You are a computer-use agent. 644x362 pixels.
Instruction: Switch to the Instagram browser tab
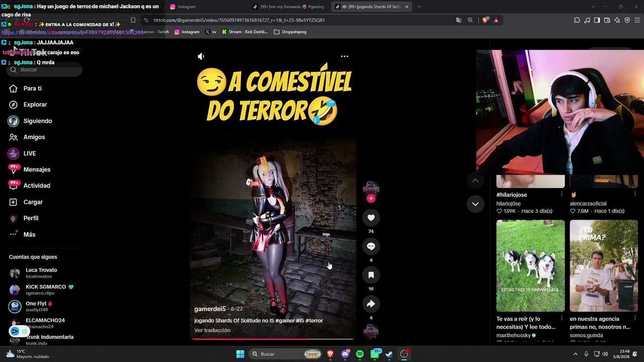pyautogui.click(x=206, y=7)
